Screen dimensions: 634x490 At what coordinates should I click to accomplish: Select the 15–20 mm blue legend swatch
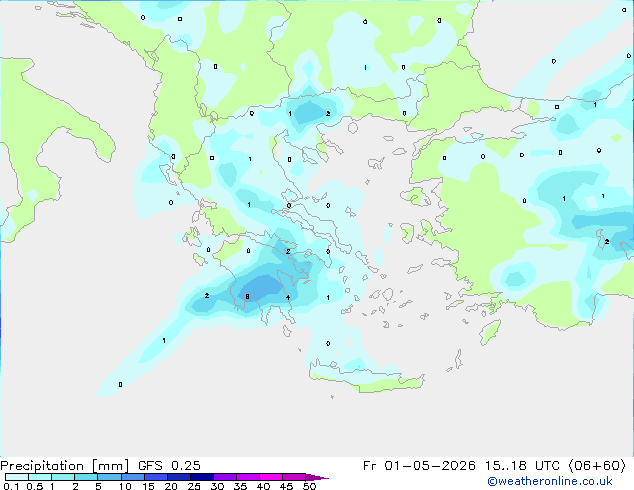click(155, 477)
